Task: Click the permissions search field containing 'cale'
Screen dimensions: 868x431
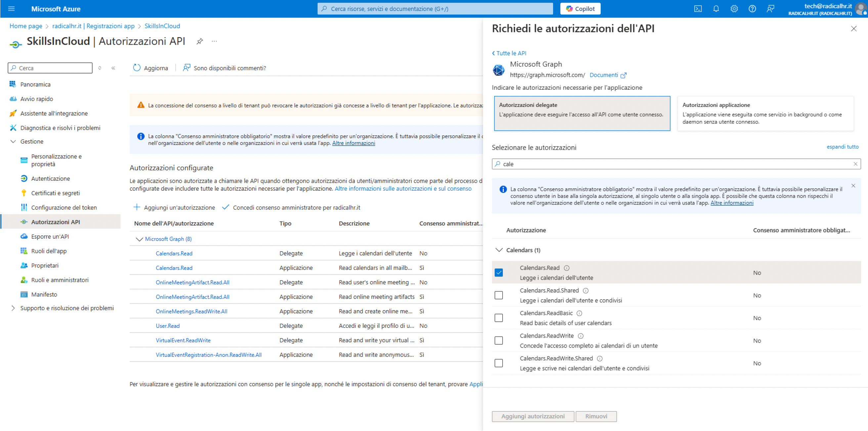Action: point(676,164)
